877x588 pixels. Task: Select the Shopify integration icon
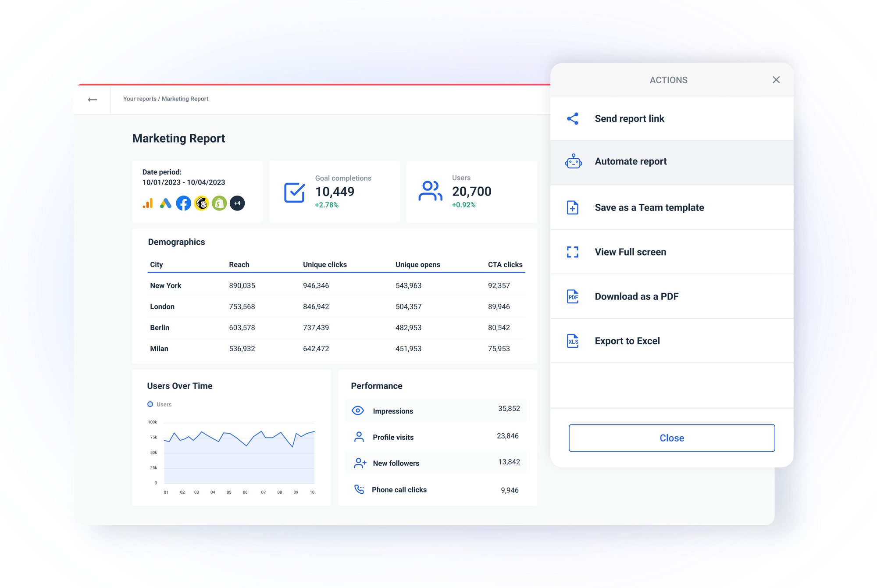point(219,203)
